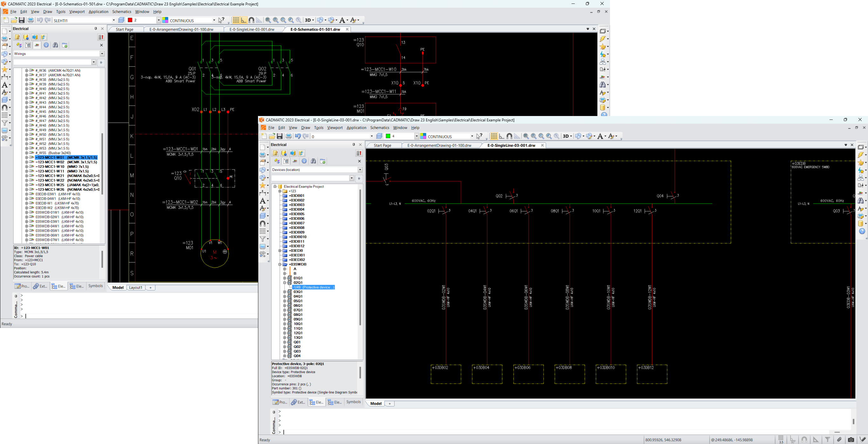
Task: Click the layers icon beside the green color box
Action: coord(379,136)
